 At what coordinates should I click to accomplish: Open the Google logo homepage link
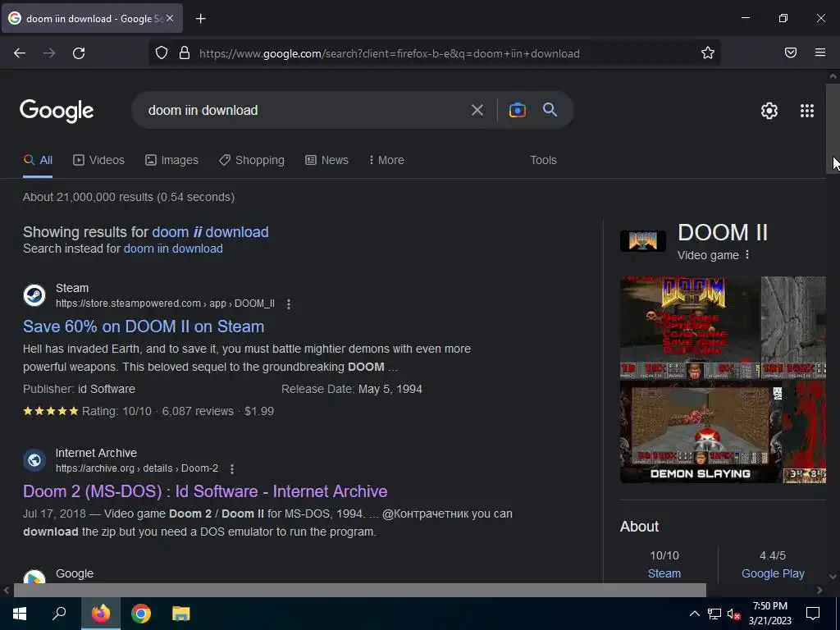(x=57, y=111)
